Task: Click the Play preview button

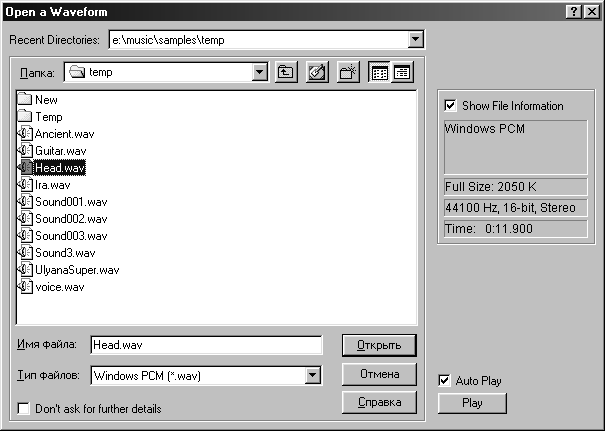Action: (472, 403)
